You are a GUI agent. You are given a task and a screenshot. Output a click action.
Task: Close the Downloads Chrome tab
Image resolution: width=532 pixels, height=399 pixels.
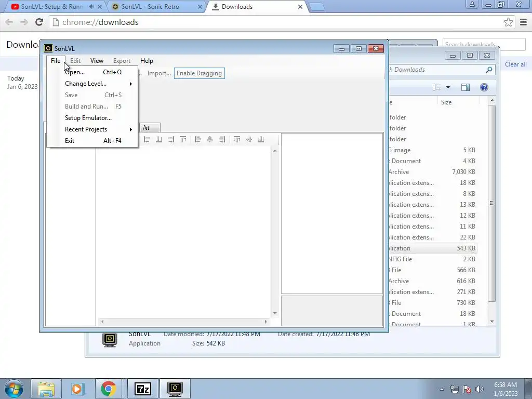pos(300,7)
